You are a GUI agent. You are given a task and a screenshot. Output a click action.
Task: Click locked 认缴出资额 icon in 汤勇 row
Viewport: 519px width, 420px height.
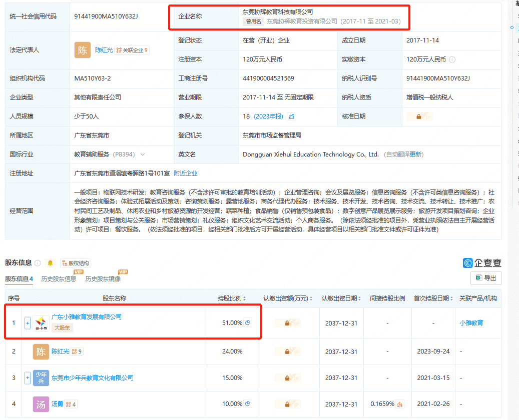287,404
